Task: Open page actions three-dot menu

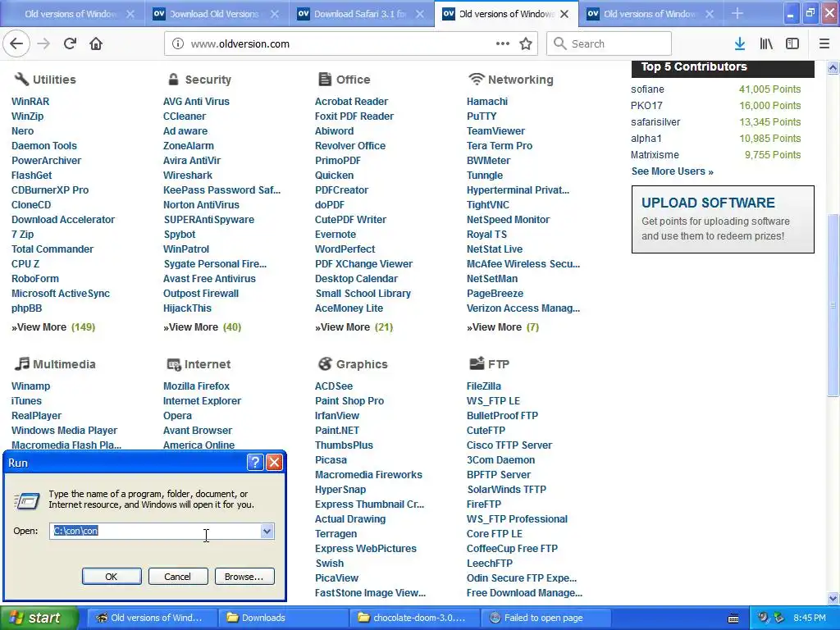Action: [x=503, y=43]
